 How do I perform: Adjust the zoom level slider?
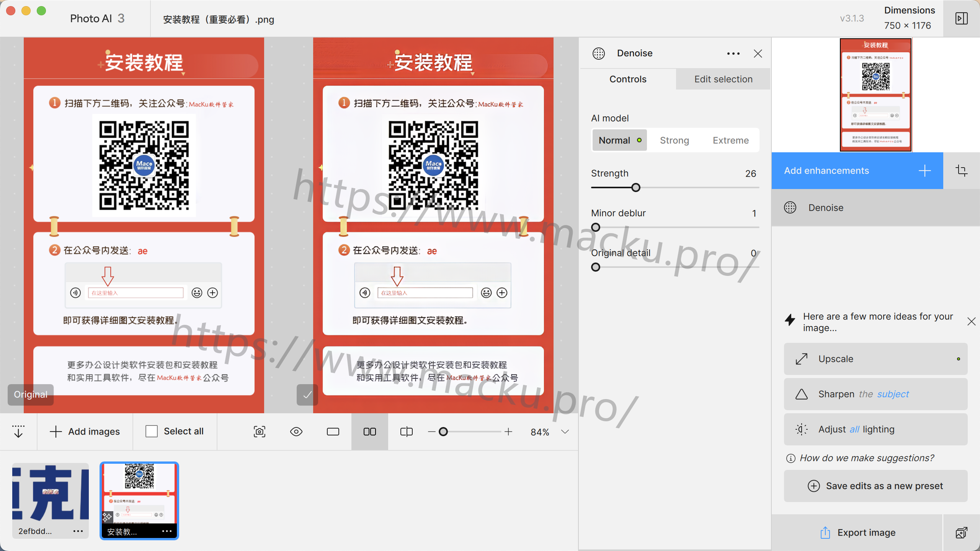[443, 432]
